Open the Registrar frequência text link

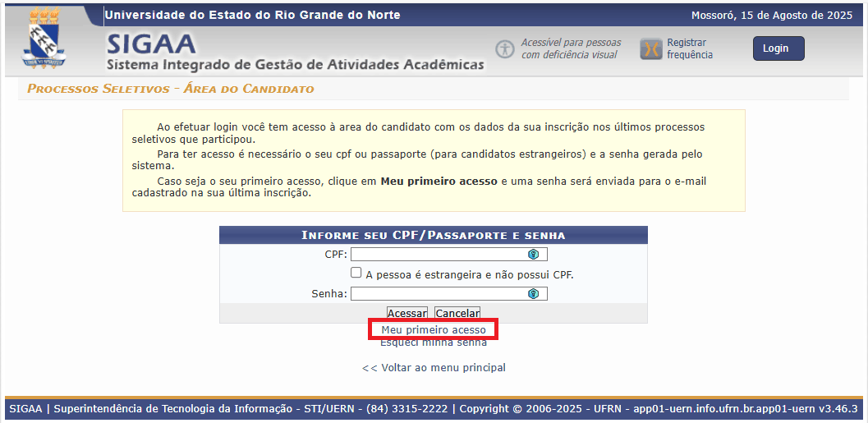click(x=689, y=48)
